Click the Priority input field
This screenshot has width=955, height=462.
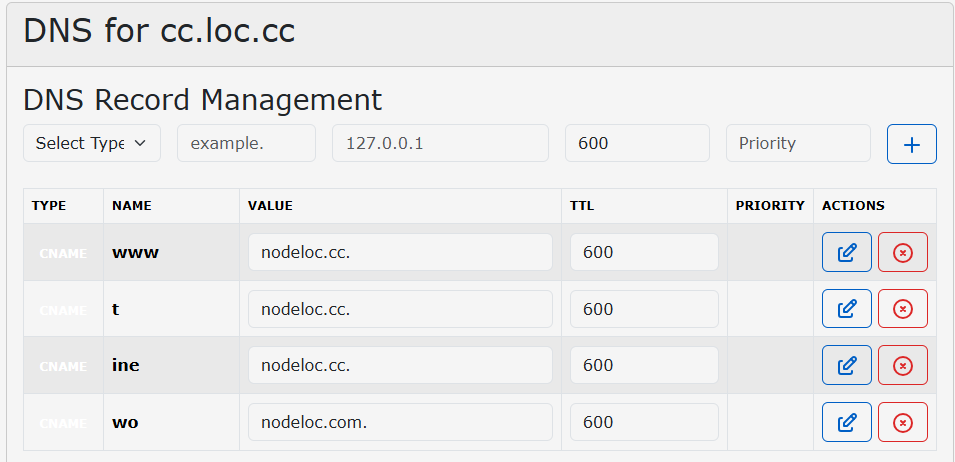point(797,143)
